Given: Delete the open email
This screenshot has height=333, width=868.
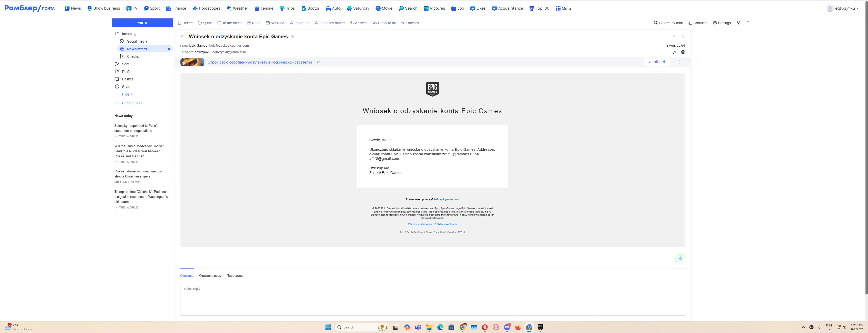Looking at the screenshot, I should click(x=185, y=23).
